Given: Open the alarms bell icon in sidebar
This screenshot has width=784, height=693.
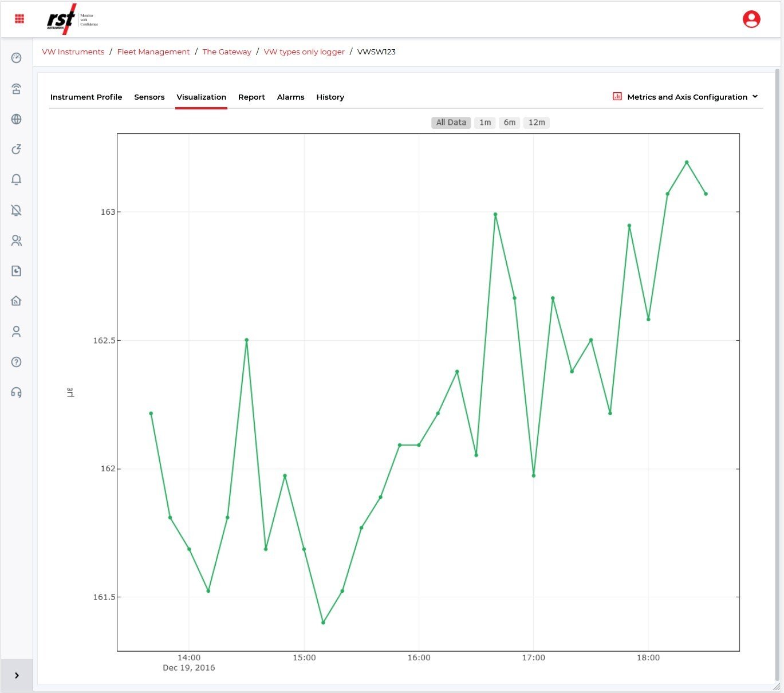Looking at the screenshot, I should point(17,180).
